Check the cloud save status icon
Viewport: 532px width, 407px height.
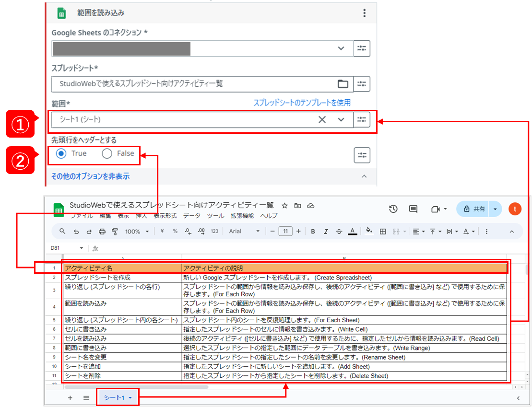(x=310, y=206)
